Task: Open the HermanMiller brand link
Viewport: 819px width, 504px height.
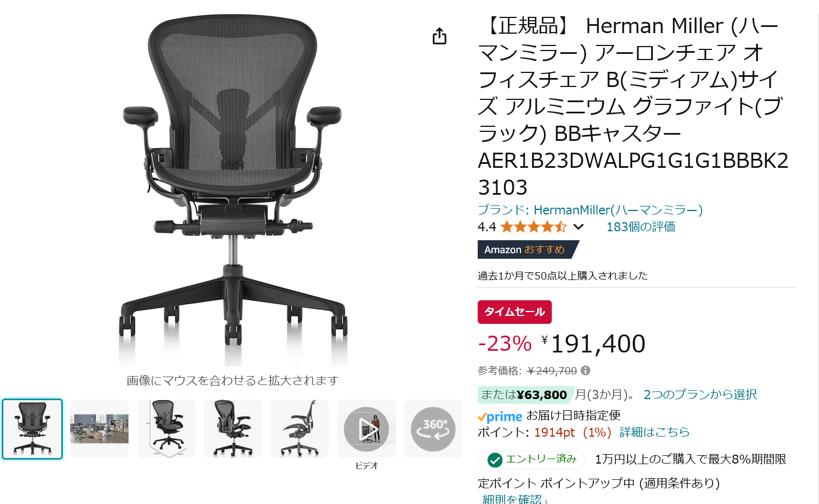Action: pyautogui.click(x=590, y=210)
